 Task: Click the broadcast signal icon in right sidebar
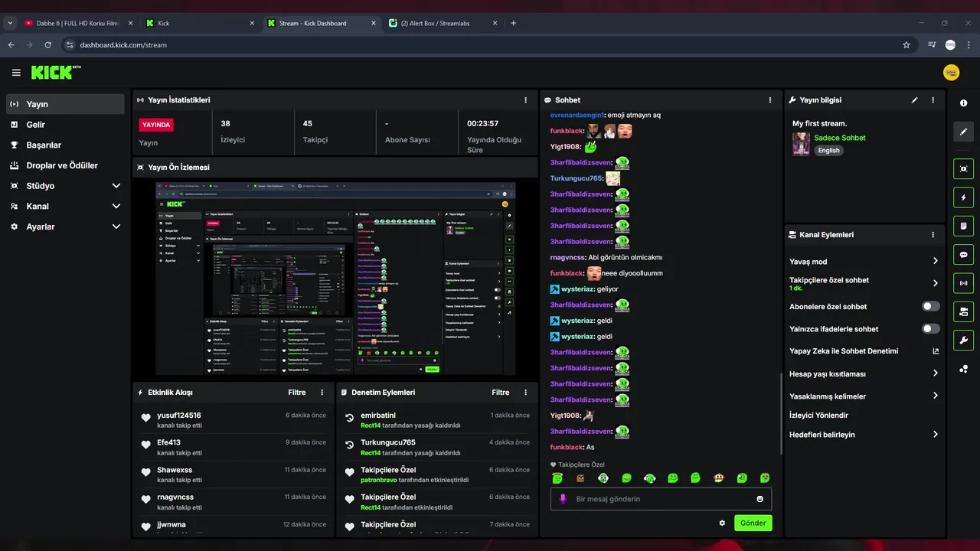pos(963,283)
